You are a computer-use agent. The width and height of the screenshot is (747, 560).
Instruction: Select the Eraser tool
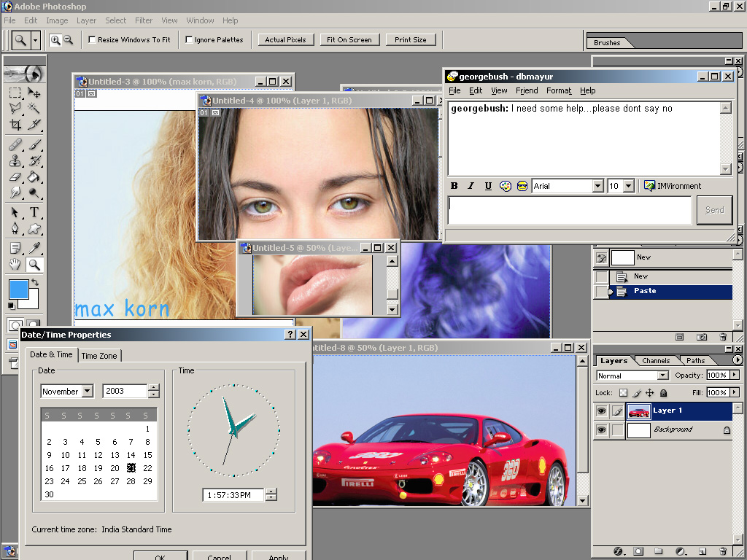click(15, 176)
